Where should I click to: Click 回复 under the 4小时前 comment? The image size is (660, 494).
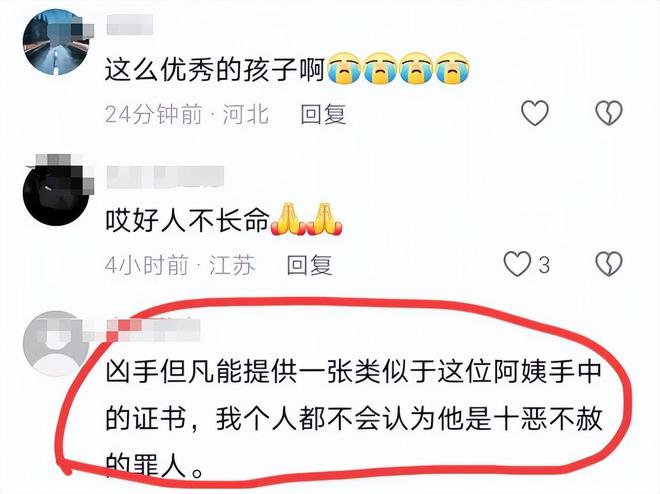(x=309, y=265)
